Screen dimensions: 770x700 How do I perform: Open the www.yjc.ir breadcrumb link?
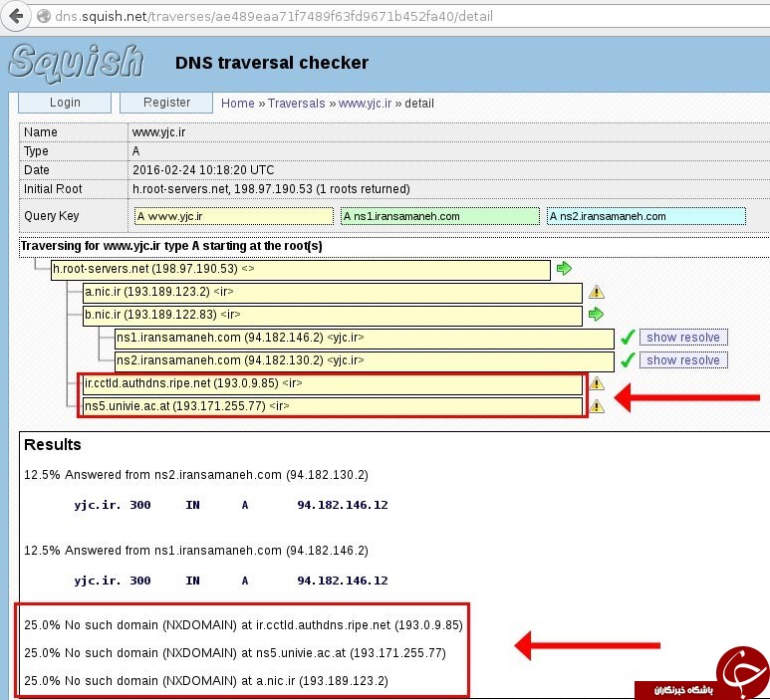pos(365,104)
